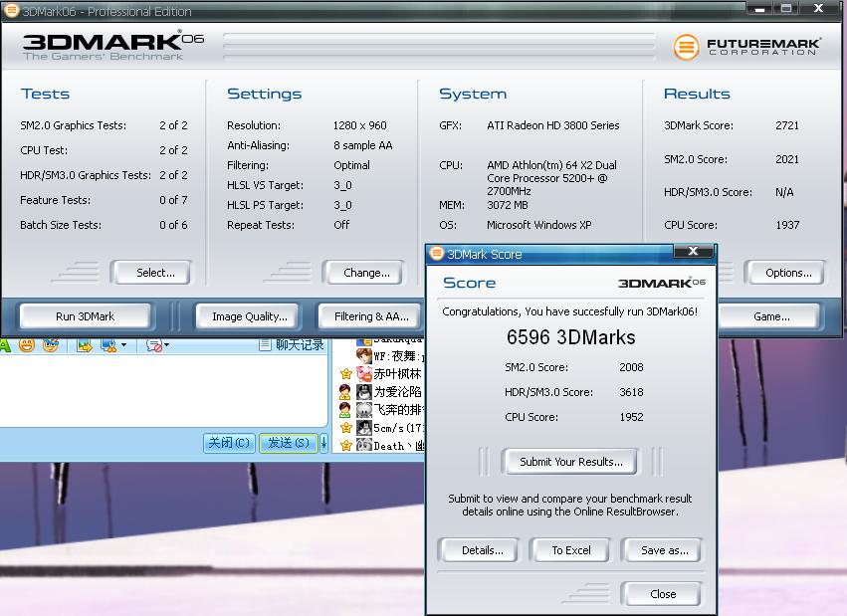Open Filtering & AA options
The width and height of the screenshot is (847, 616).
[371, 316]
